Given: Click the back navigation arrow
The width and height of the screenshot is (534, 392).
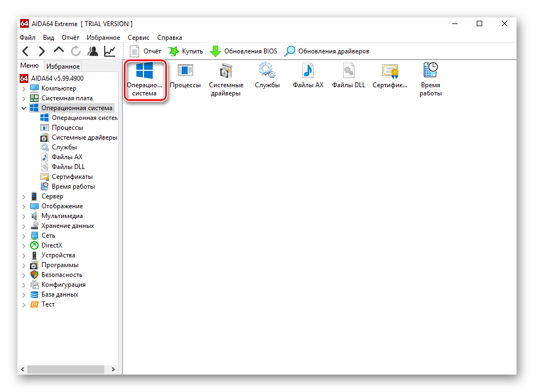Looking at the screenshot, I should [25, 51].
